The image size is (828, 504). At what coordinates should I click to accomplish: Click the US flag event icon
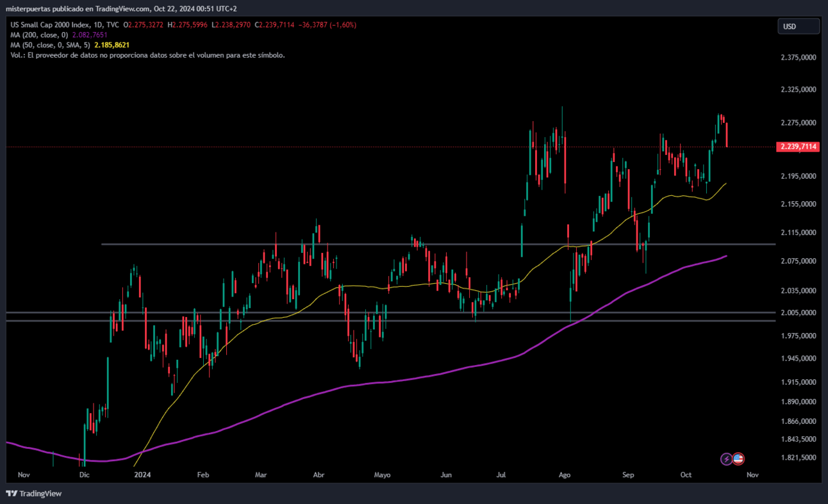[738, 459]
